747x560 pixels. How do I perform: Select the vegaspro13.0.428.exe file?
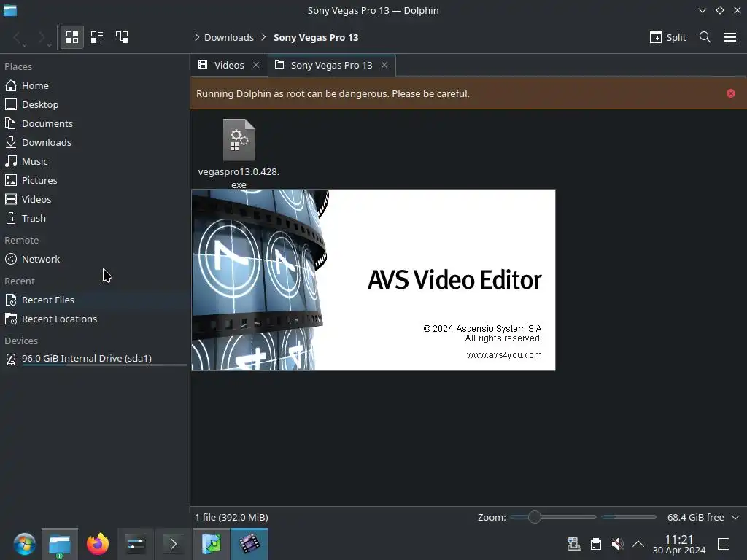pyautogui.click(x=239, y=154)
